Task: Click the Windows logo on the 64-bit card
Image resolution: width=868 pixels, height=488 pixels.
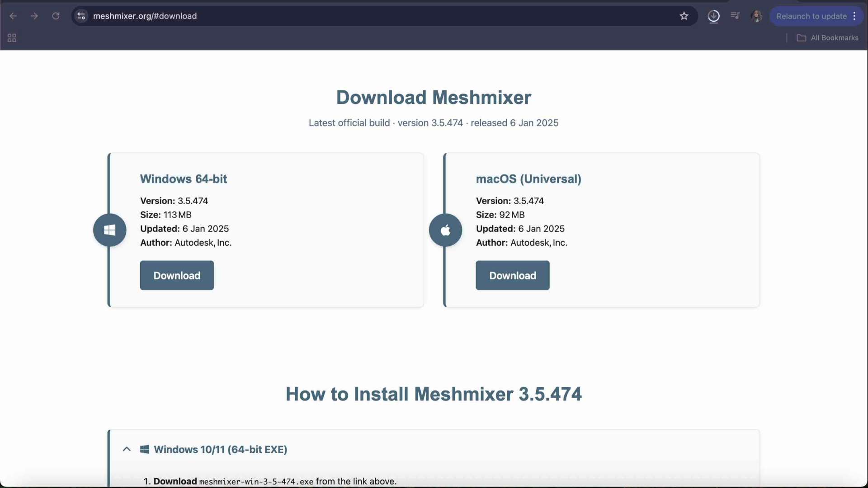Action: 109,230
